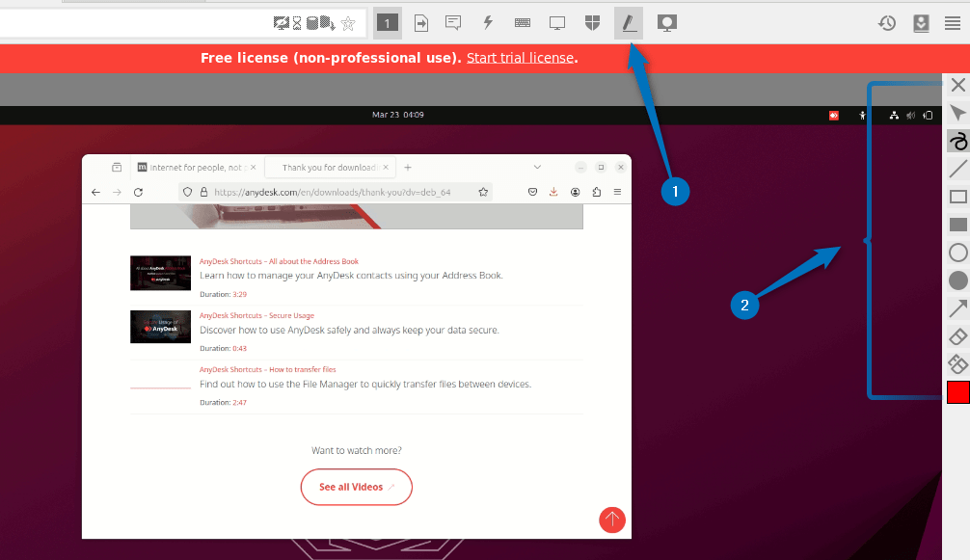Toggle the whiteboard annotation pen mode
This screenshot has width=970, height=560.
(629, 22)
